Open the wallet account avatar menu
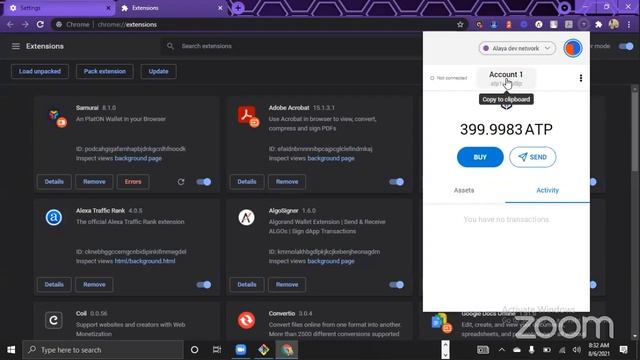 (x=573, y=48)
